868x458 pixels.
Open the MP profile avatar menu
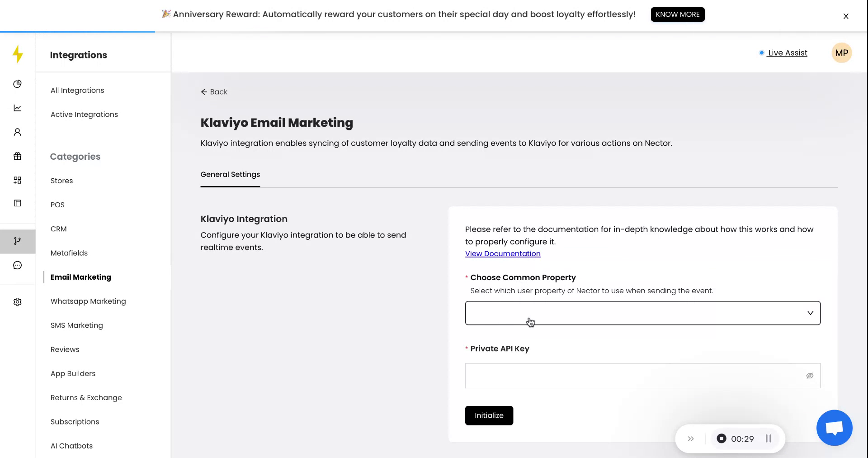[841, 53]
